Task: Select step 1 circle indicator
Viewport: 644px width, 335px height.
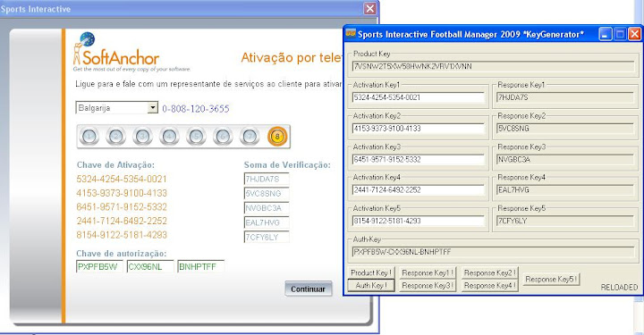Action: (89, 136)
